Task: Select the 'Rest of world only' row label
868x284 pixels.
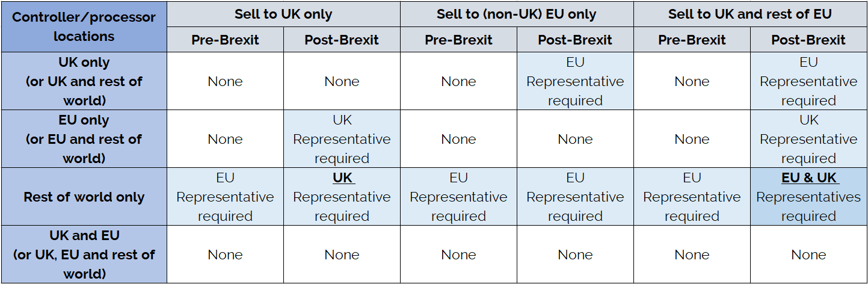Action: point(84,197)
